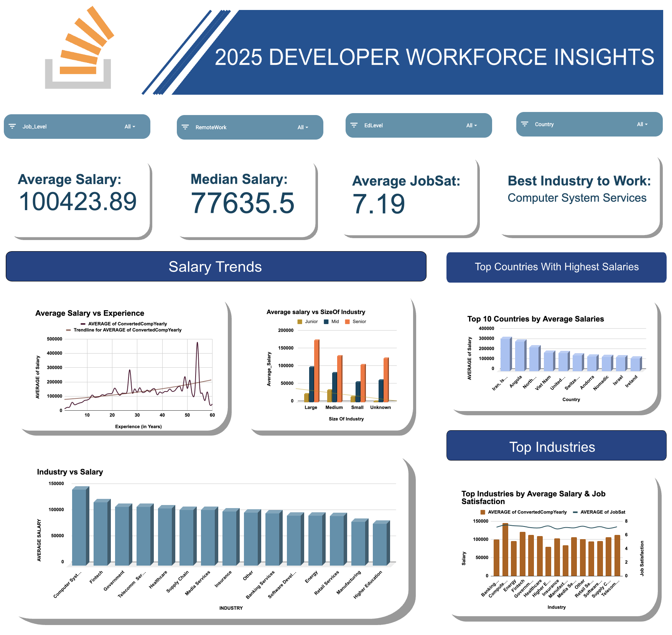Click Top Countries With Highest Salaries banner

(x=556, y=267)
